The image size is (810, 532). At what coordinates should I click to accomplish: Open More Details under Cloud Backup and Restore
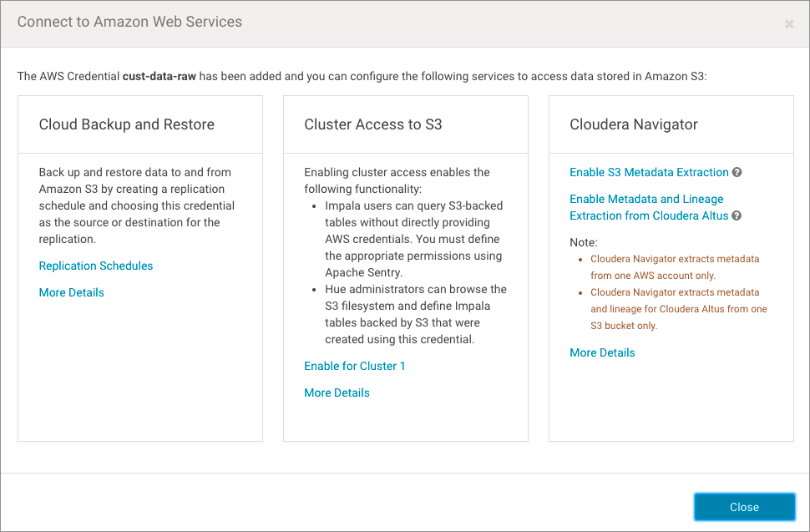(72, 292)
